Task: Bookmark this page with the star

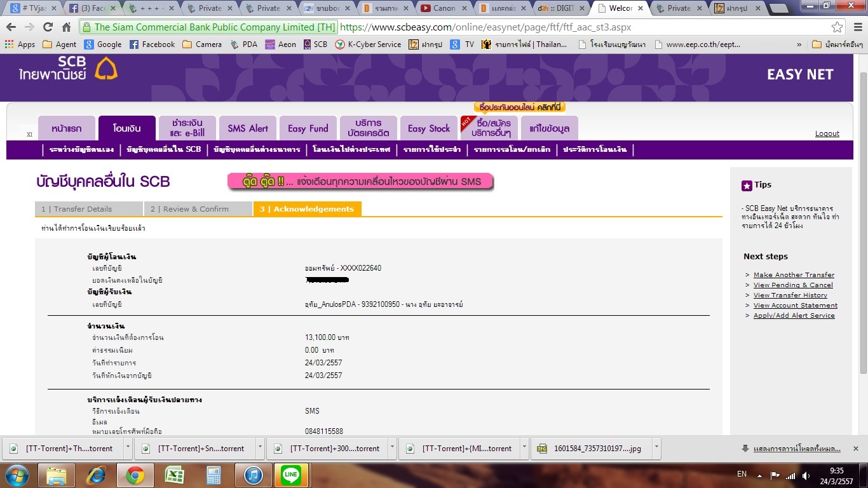Action: tap(837, 27)
